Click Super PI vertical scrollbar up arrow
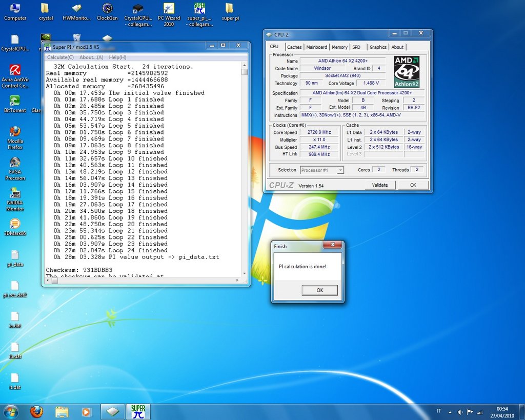Viewport: 525px width, 420px height. [x=245, y=65]
